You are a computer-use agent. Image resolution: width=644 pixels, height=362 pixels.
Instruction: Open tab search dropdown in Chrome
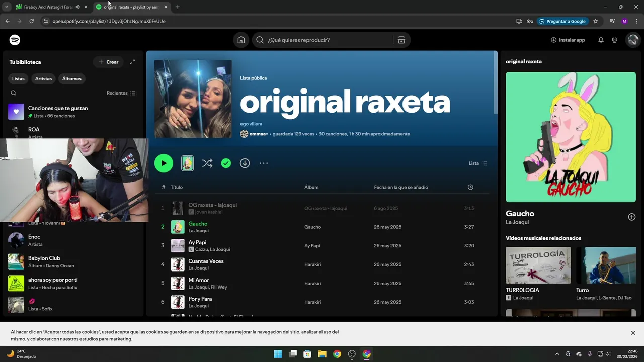[x=7, y=7]
